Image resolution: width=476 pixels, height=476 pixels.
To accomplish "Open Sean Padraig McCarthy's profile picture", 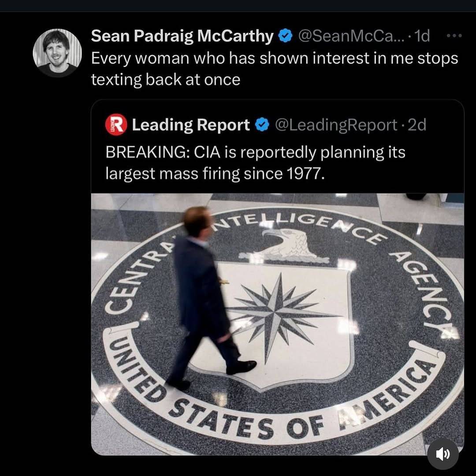I will [x=57, y=53].
